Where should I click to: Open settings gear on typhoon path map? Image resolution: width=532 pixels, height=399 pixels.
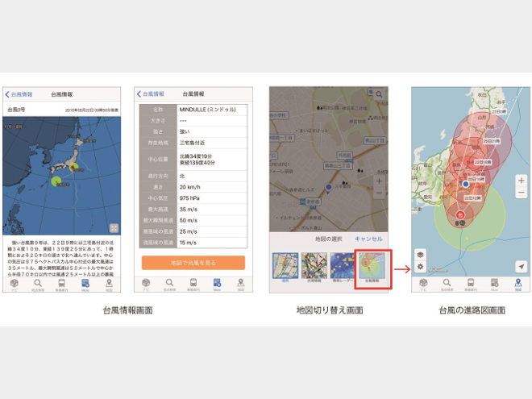(x=420, y=266)
